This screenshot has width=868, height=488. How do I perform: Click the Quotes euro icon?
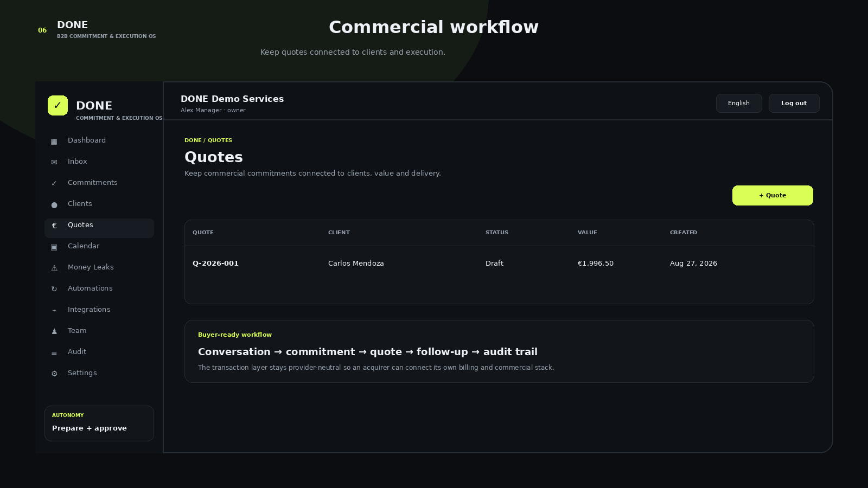tap(54, 226)
